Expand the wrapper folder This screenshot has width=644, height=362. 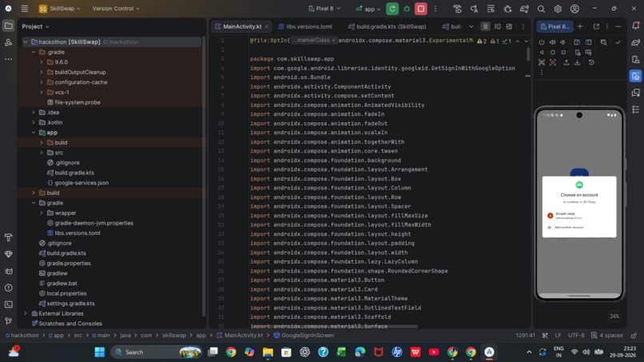click(x=42, y=213)
